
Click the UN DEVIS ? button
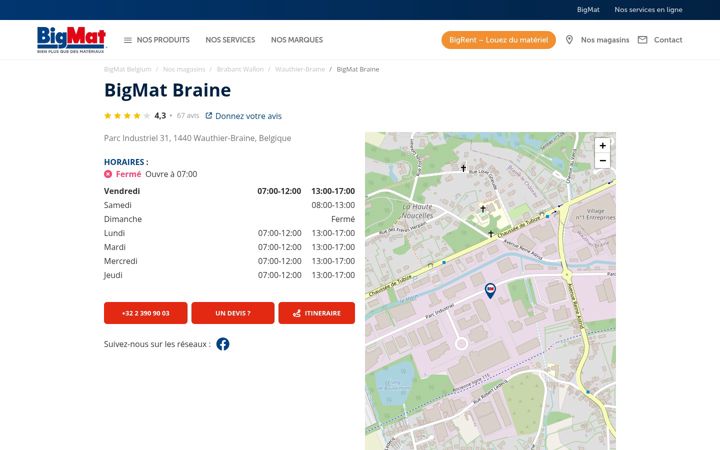[233, 313]
